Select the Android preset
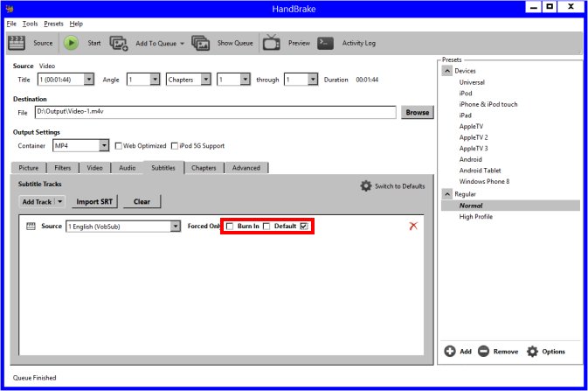This screenshot has width=588, height=391. [471, 159]
